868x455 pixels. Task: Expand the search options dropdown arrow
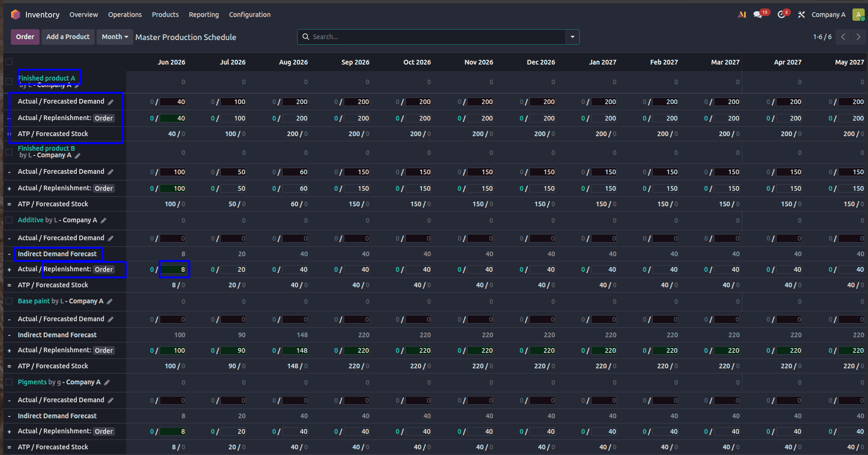point(572,37)
